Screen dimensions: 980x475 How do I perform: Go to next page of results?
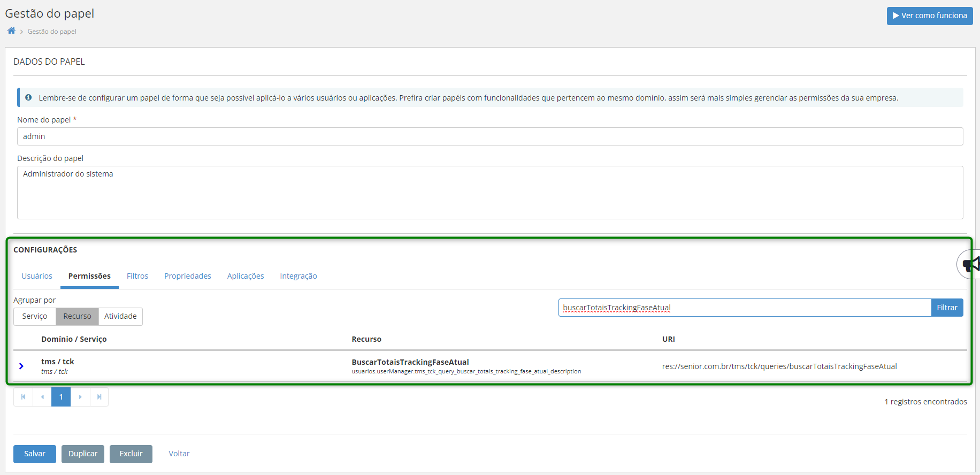pyautogui.click(x=80, y=397)
